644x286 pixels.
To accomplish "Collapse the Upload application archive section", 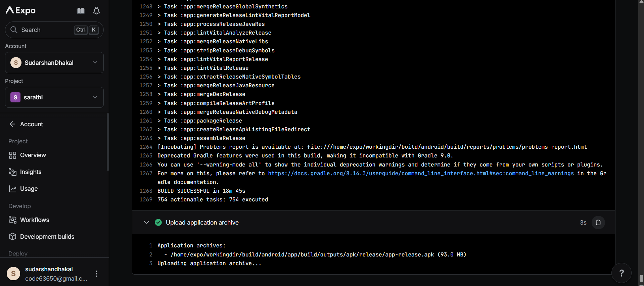I will 146,223.
